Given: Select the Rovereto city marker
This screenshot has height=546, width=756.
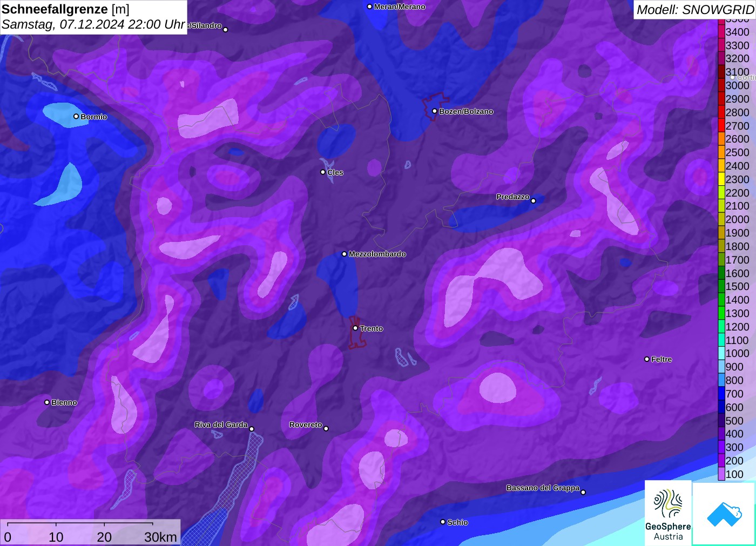Looking at the screenshot, I should click(326, 428).
